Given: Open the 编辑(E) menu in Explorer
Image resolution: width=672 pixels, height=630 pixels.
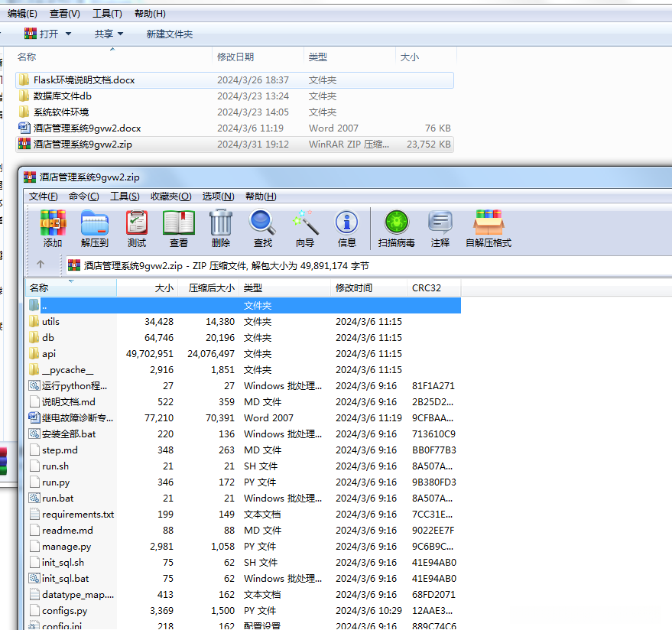Looking at the screenshot, I should click(x=22, y=14).
